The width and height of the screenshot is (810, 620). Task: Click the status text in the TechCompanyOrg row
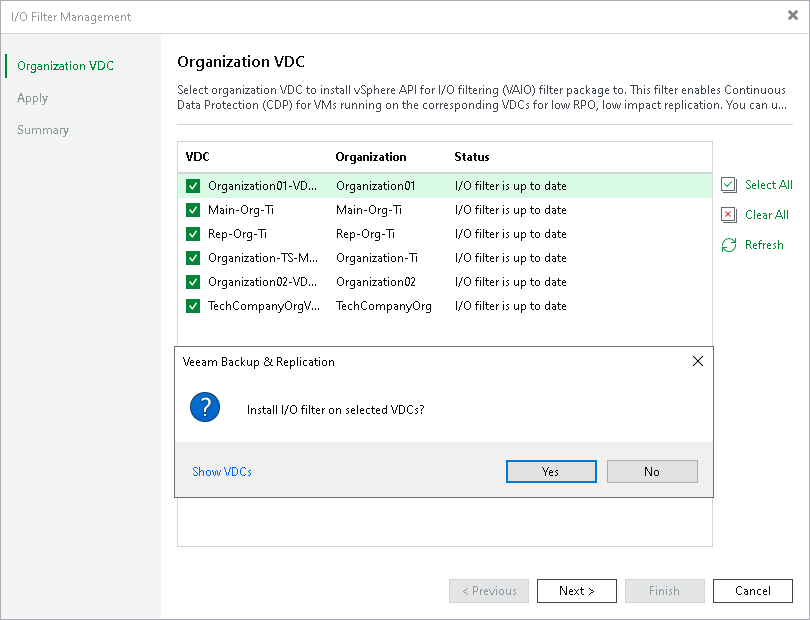click(510, 306)
